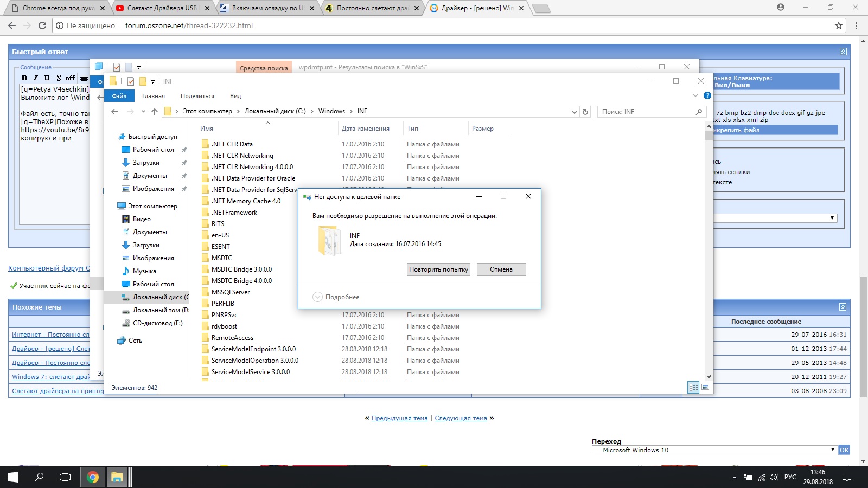
Task: Click the File Explorer taskbar icon
Action: (117, 477)
